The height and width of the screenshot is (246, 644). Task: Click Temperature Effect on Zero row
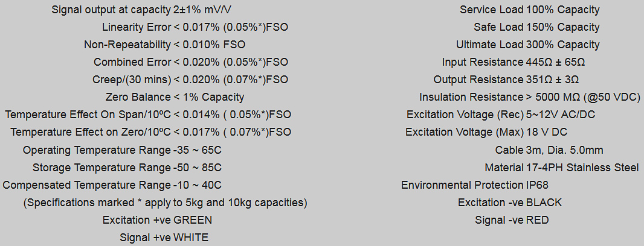coord(150,132)
